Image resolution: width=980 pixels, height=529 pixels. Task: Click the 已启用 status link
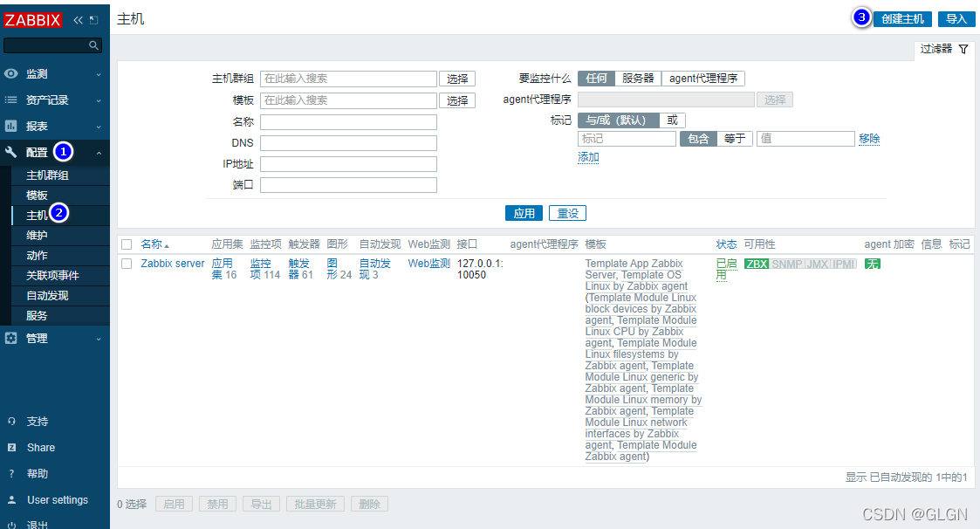coord(726,270)
